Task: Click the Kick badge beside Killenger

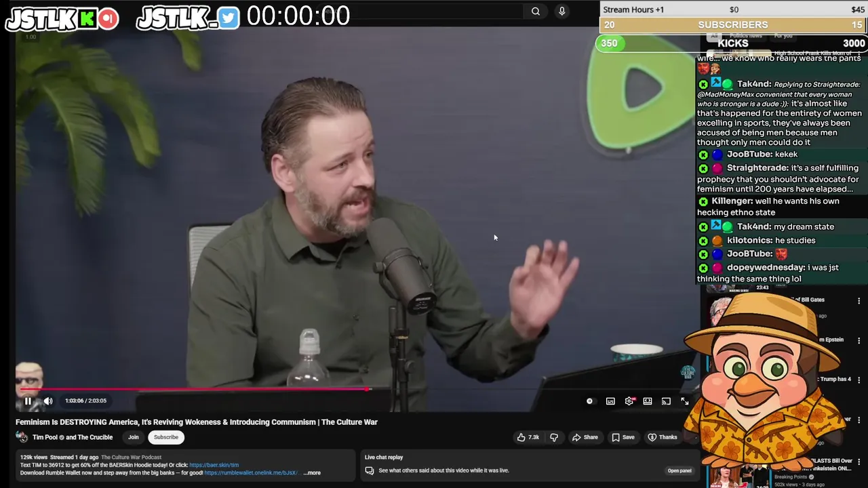Action: coord(703,202)
